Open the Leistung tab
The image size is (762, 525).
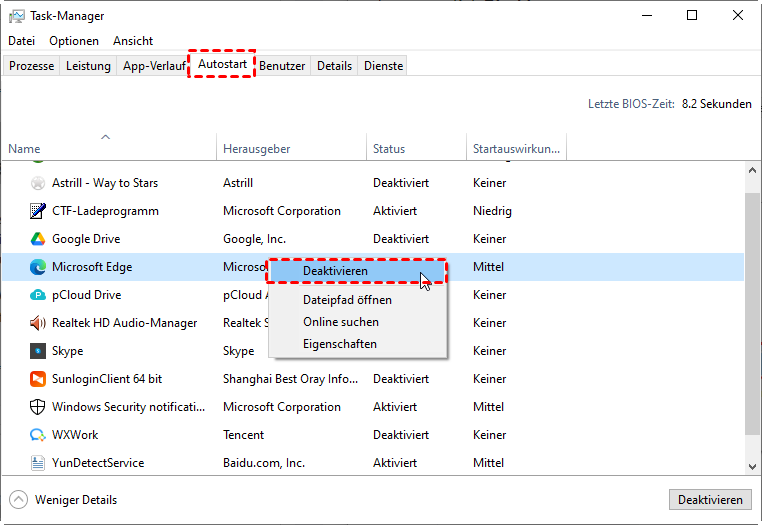(x=88, y=66)
